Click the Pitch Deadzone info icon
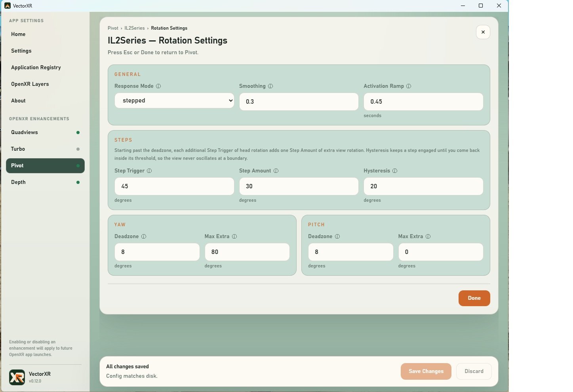Viewport: 573px width, 392px height. [337, 237]
